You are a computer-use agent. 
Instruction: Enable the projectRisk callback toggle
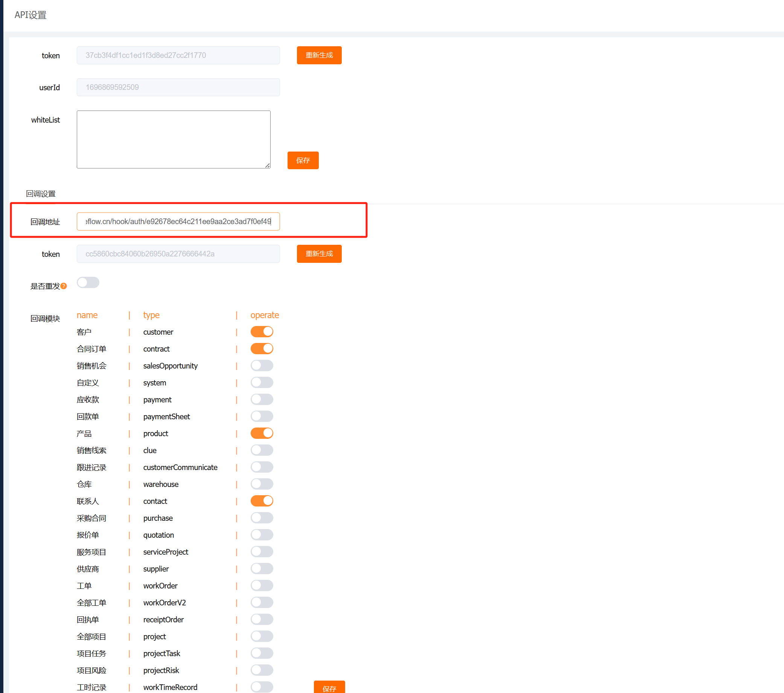tap(262, 670)
